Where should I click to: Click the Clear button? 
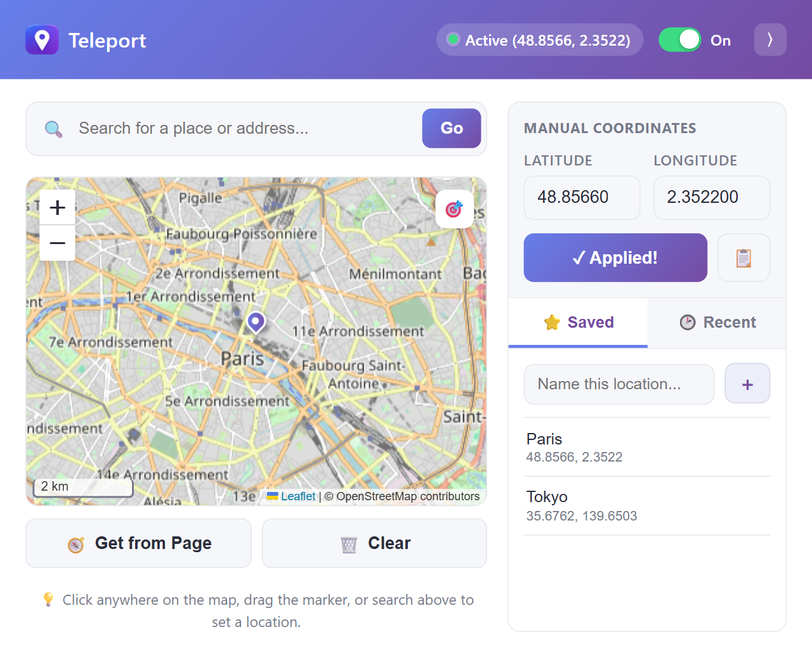pyautogui.click(x=374, y=543)
